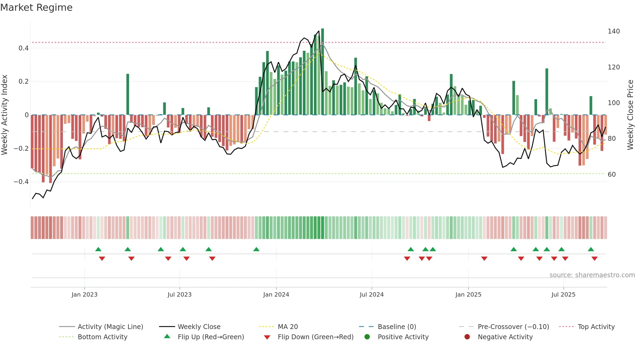Image resolution: width=644 pixels, height=362 pixels.
Task: Click the isolated green bar between Jan and Jul 2023
Action: [128, 94]
